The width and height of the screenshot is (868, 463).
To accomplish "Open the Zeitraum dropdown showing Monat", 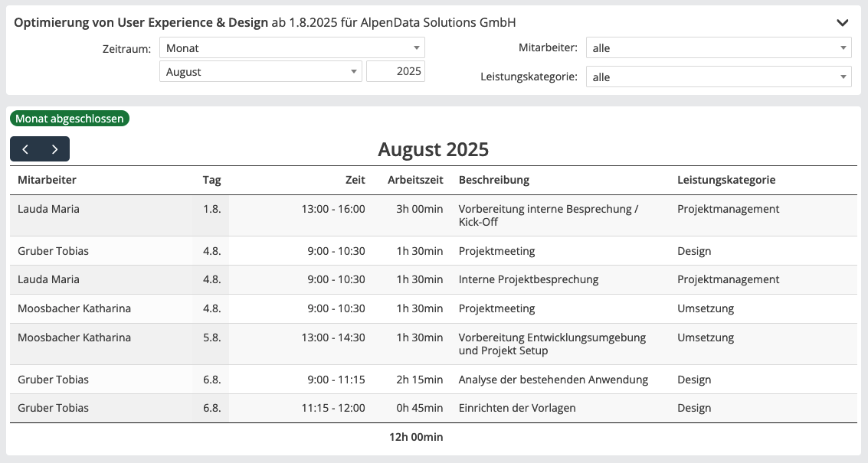I will pos(292,48).
